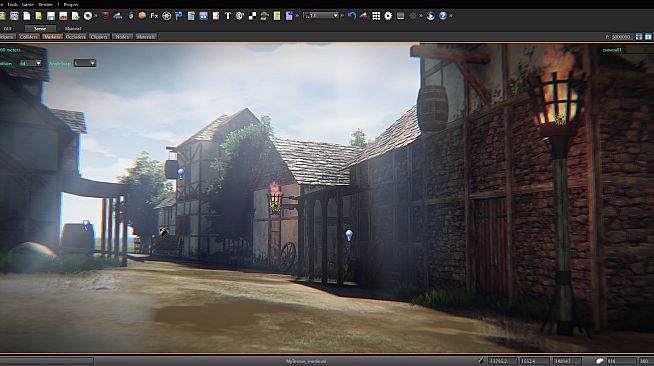Click the floppy disk save icon

coord(51,16)
